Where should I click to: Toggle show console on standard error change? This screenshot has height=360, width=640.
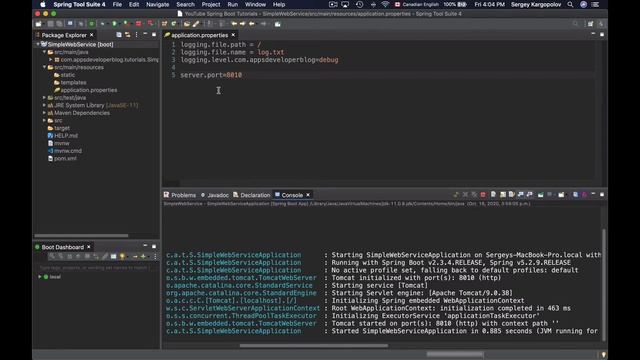(530, 195)
